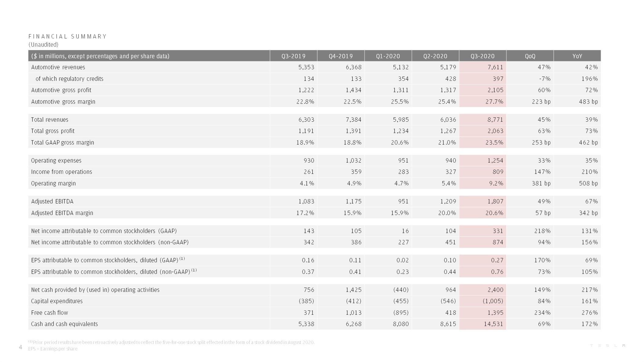Select the Financial Summary title
Image resolution: width=644 pixels, height=362 pixels.
coord(67,36)
